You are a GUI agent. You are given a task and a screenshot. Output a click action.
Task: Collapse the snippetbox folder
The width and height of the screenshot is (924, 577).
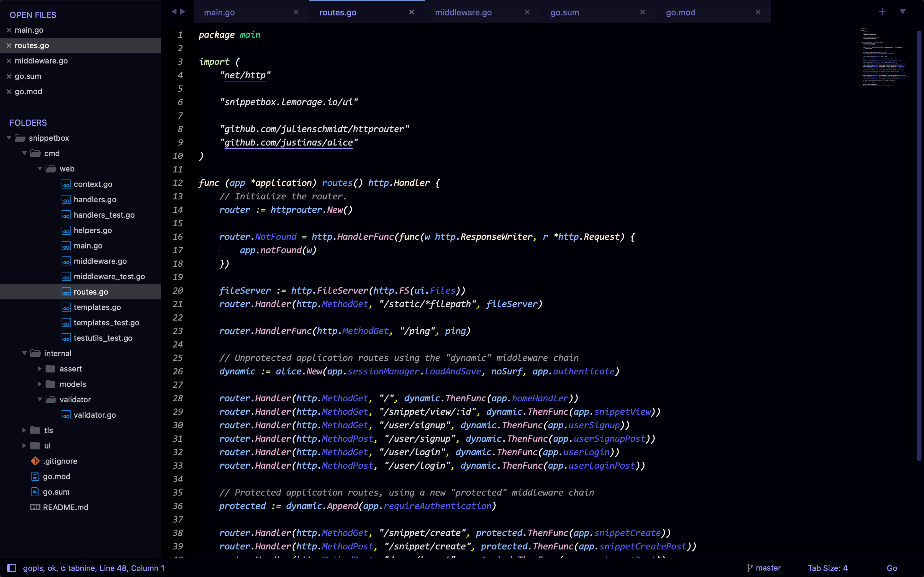pyautogui.click(x=9, y=138)
